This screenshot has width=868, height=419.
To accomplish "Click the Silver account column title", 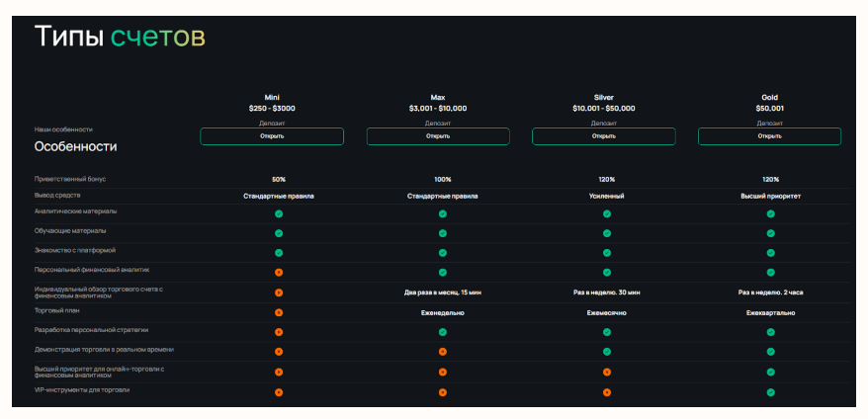I will click(603, 98).
